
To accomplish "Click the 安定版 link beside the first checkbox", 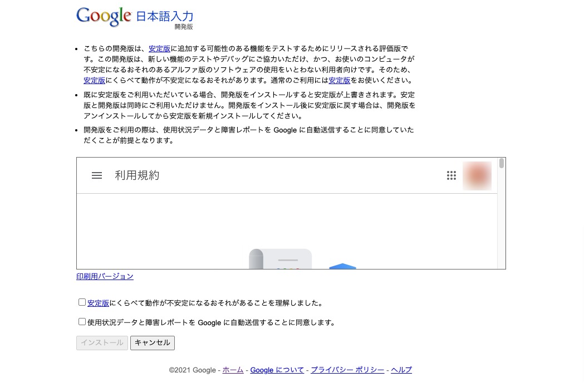I will [98, 303].
